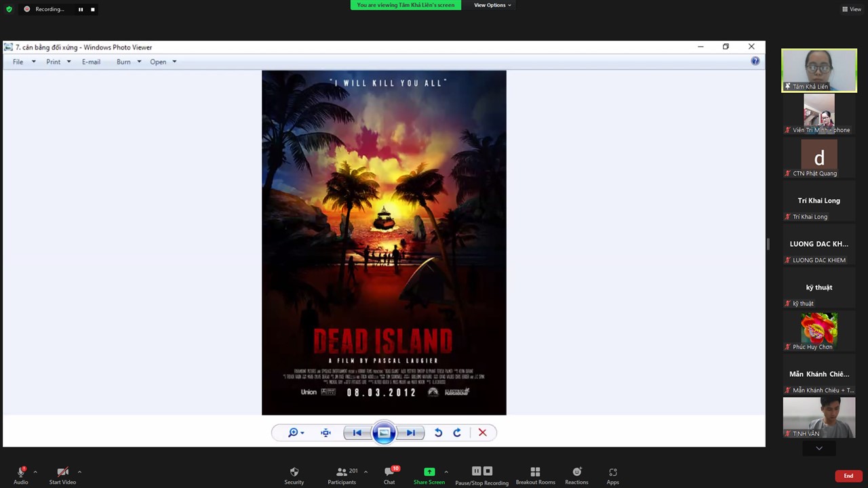Screen dimensions: 868x488
Task: Open Zoom Apps
Action: (x=613, y=475)
